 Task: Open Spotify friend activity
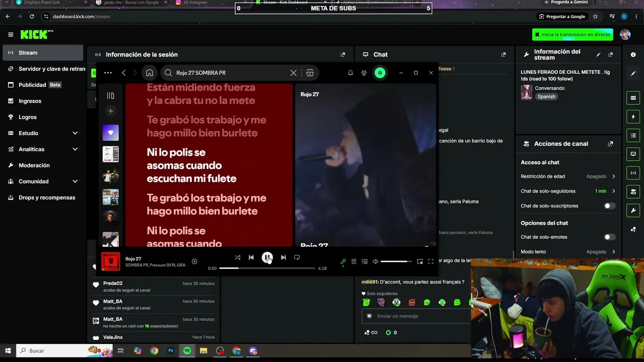[x=364, y=73]
